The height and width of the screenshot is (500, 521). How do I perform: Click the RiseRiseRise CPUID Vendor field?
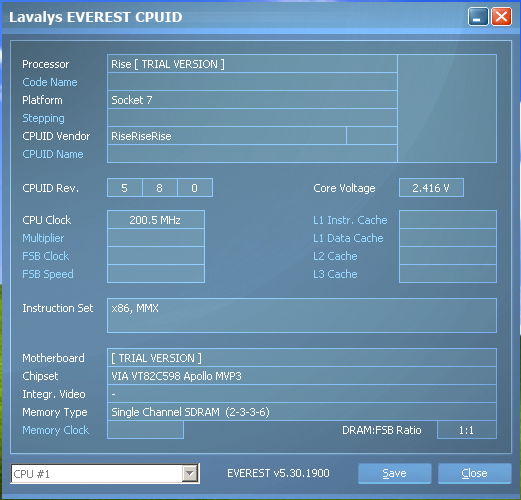(x=227, y=136)
